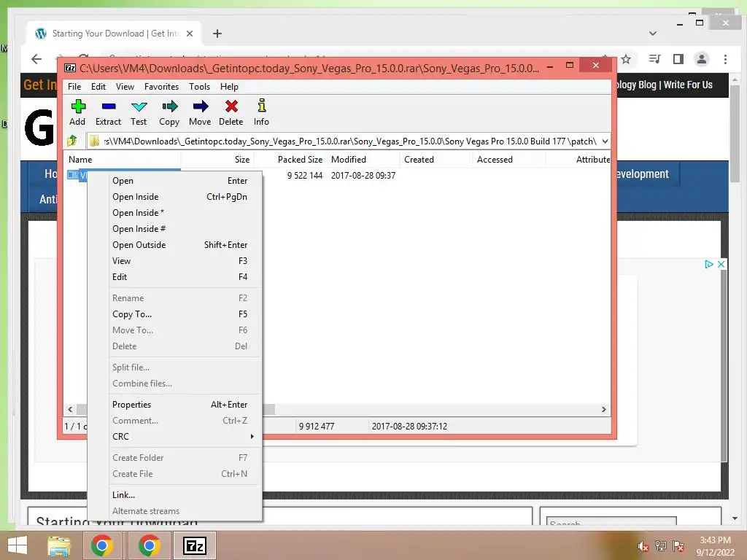
Task: Open the View menu in 7-Zip
Action: tap(125, 87)
